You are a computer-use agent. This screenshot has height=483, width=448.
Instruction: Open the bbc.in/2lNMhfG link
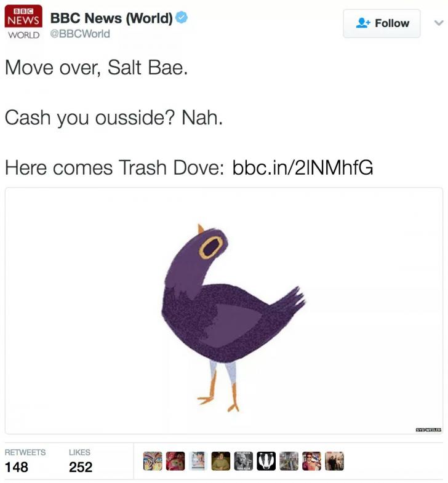pos(303,167)
